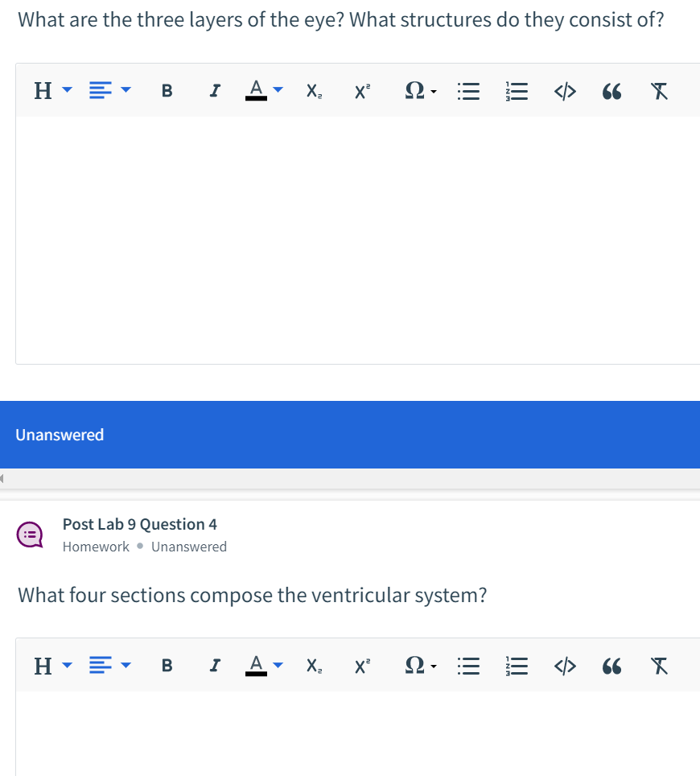The image size is (700, 776).
Task: Apply italic formatting in the top toolbar
Action: click(x=214, y=91)
